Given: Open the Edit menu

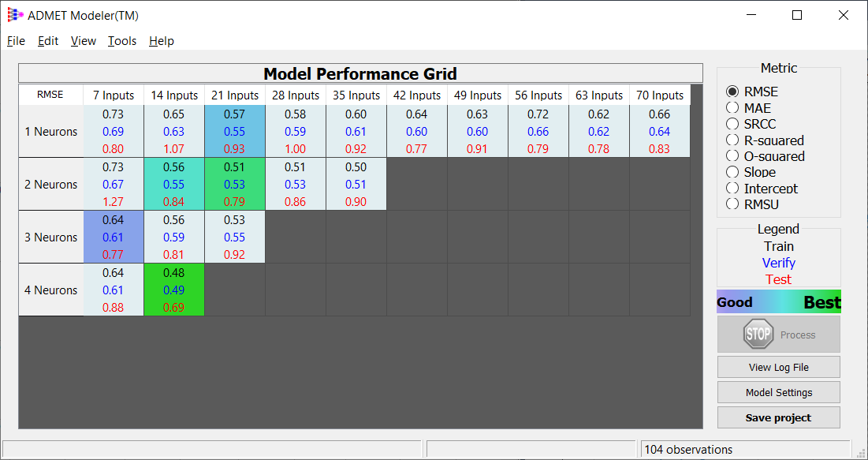Looking at the screenshot, I should pos(48,41).
